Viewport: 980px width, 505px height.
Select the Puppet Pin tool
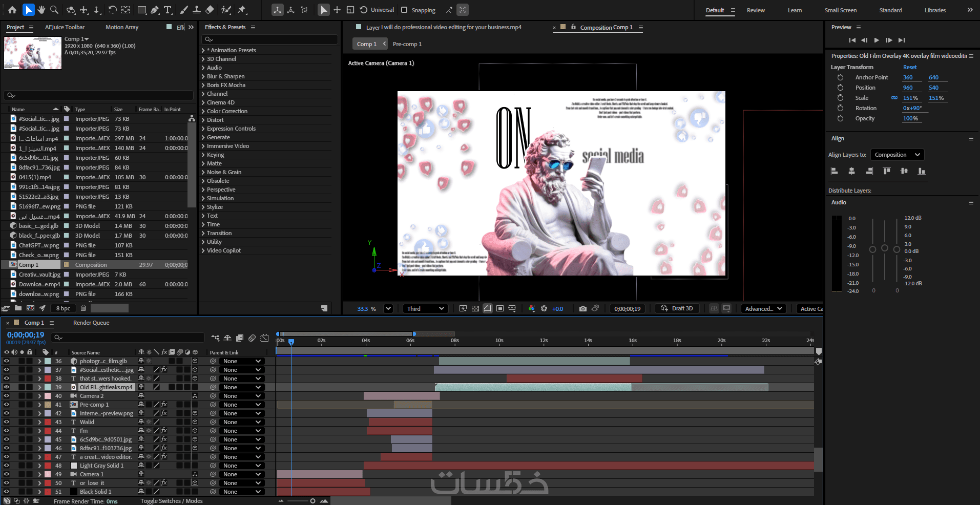tap(242, 10)
